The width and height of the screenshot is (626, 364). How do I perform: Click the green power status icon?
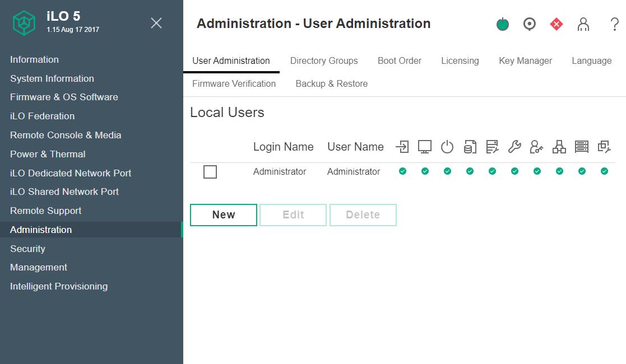[503, 24]
